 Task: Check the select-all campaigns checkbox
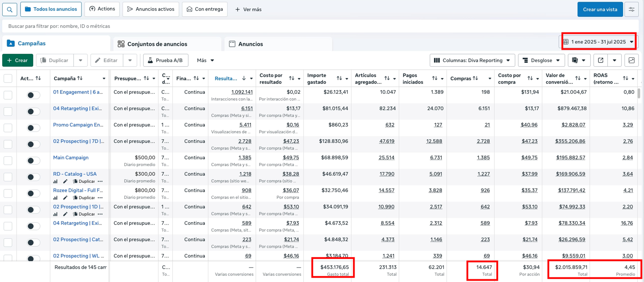[x=8, y=79]
